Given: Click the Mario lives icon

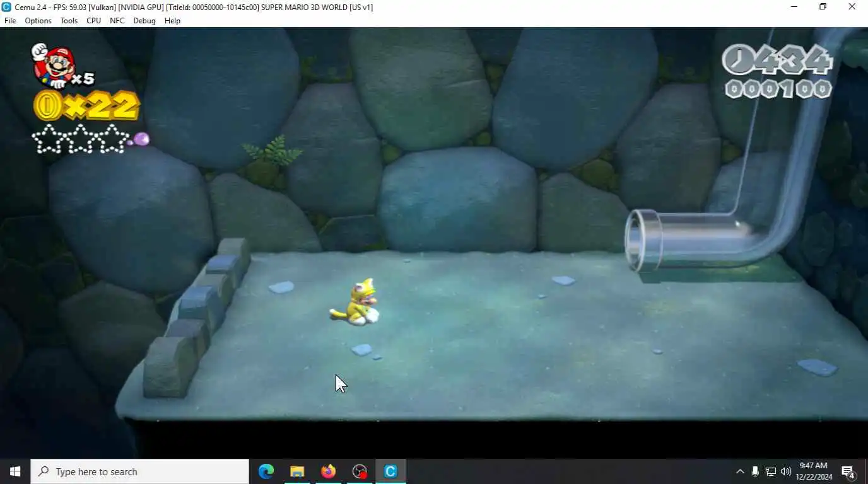Looking at the screenshot, I should click(x=55, y=65).
